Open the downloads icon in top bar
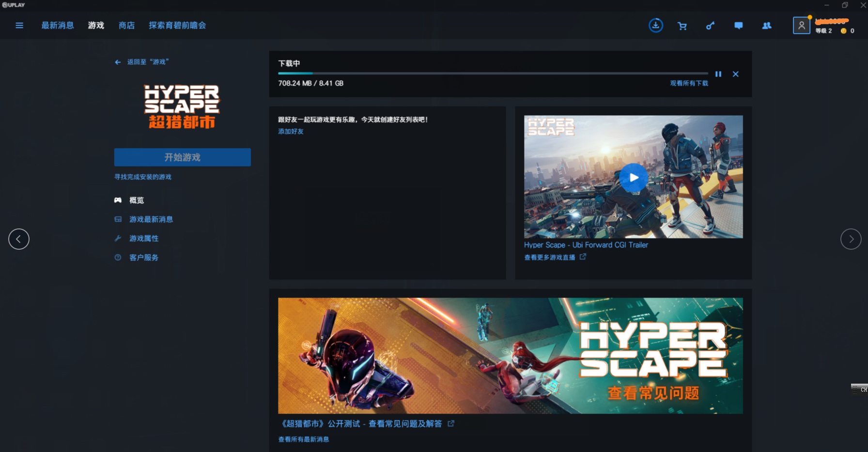 (656, 25)
